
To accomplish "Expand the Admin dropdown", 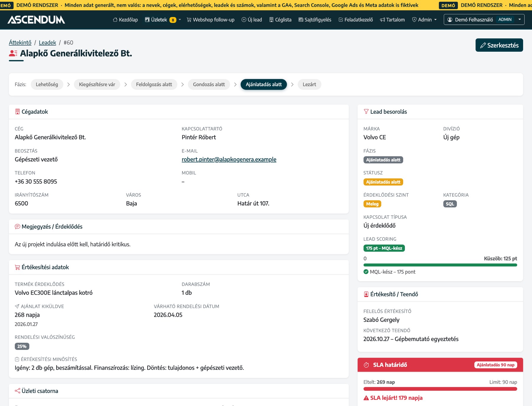I will click(424, 20).
